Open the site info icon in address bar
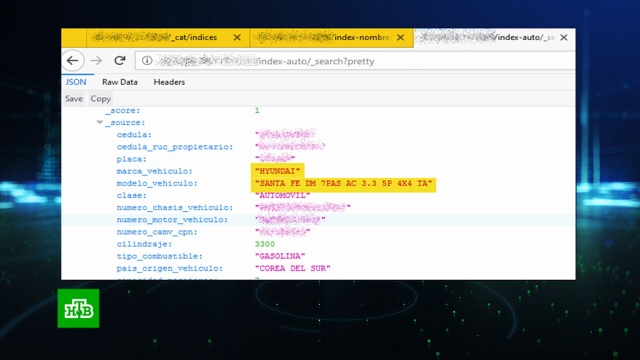This screenshot has height=360, width=640. click(x=147, y=61)
